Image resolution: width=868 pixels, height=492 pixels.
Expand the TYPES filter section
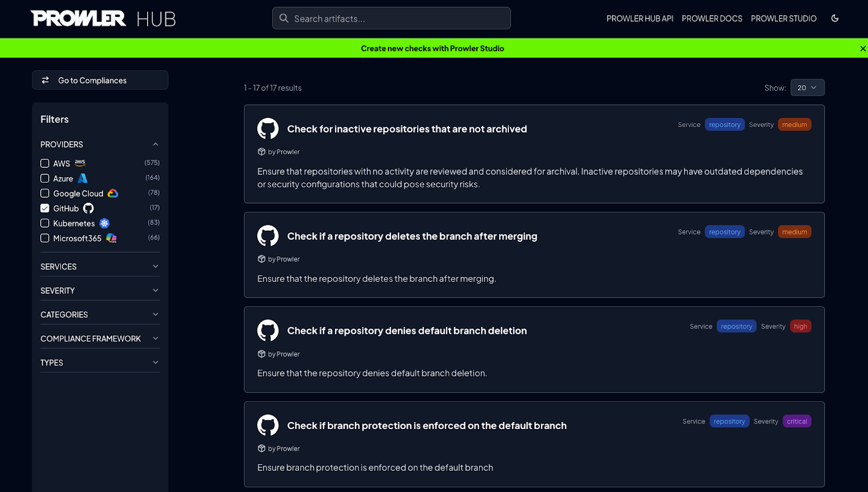(x=100, y=362)
